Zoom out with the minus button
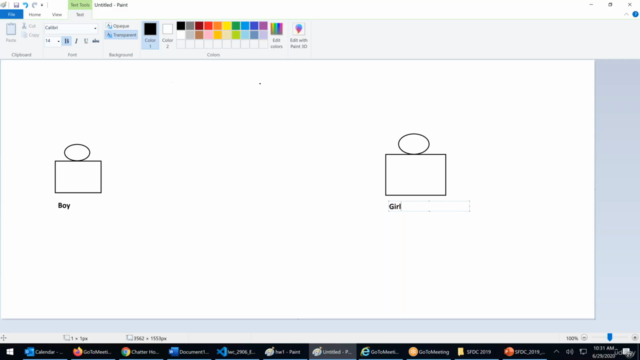 point(584,338)
